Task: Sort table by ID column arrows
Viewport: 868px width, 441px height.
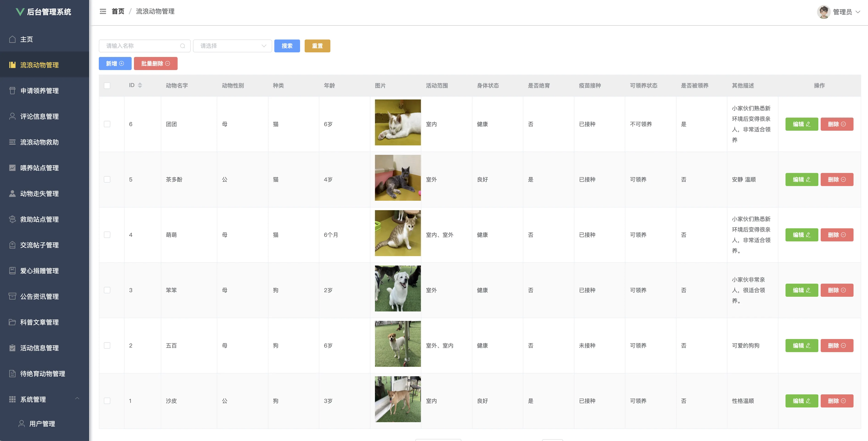Action: [140, 85]
